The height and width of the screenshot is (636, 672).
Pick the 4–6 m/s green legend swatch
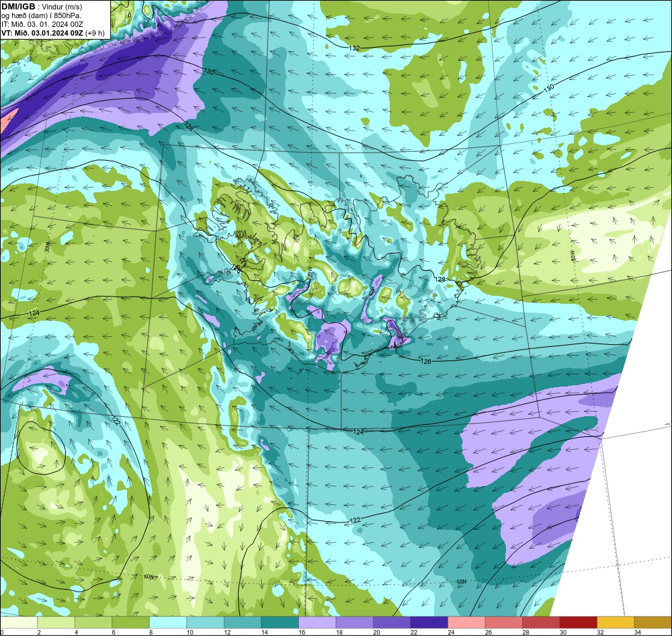pos(93,623)
